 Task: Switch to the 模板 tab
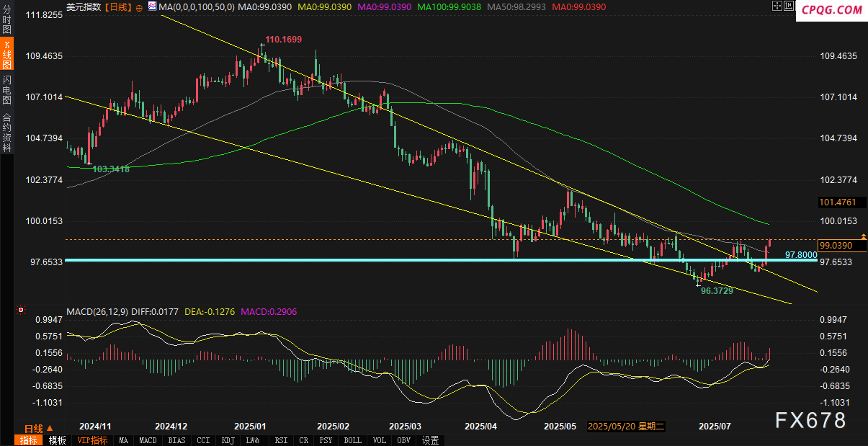(x=58, y=440)
